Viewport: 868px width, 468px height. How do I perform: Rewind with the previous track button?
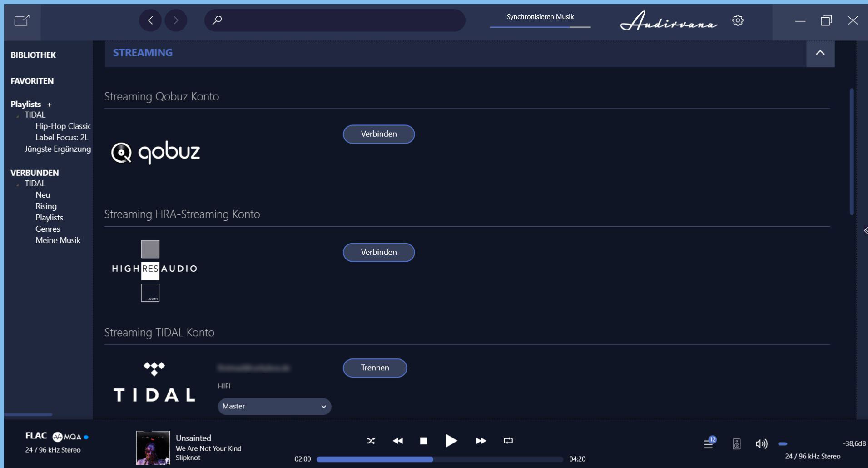tap(398, 441)
